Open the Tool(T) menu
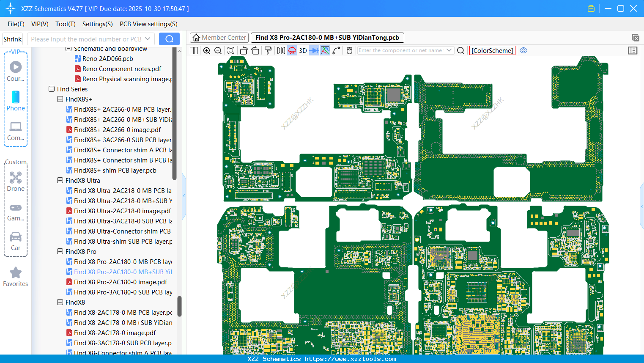 pos(66,24)
